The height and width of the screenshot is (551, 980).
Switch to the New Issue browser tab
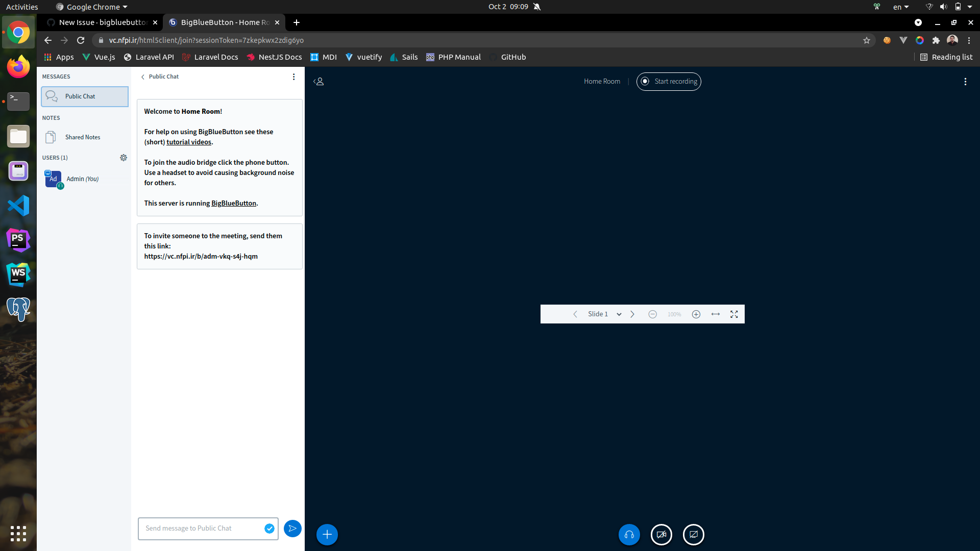tap(100, 22)
